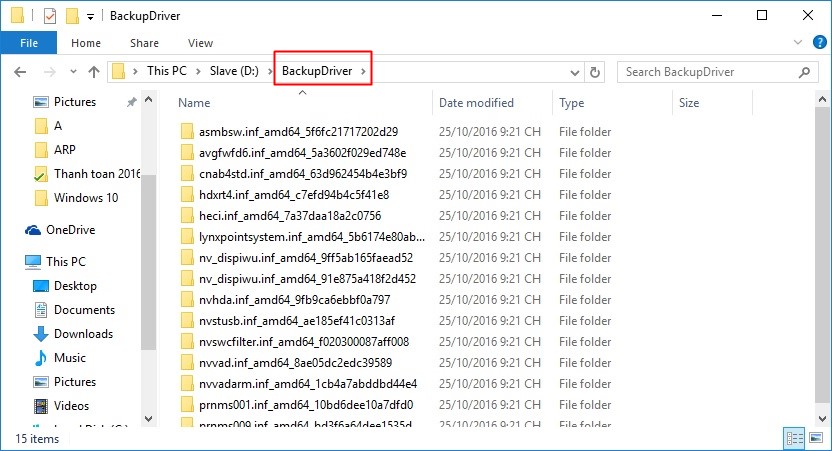The width and height of the screenshot is (832, 451).
Task: Click the pin icon next to Pictures
Action: (131, 102)
